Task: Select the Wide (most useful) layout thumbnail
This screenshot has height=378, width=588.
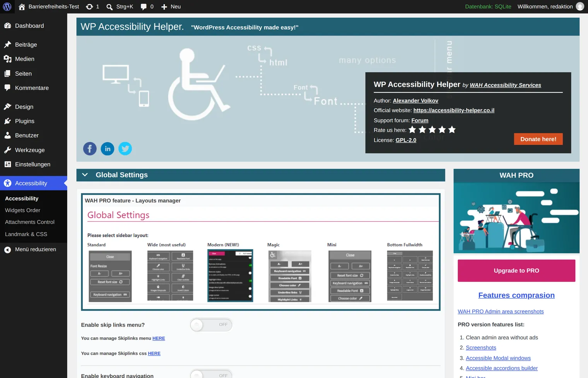Action: 170,276
